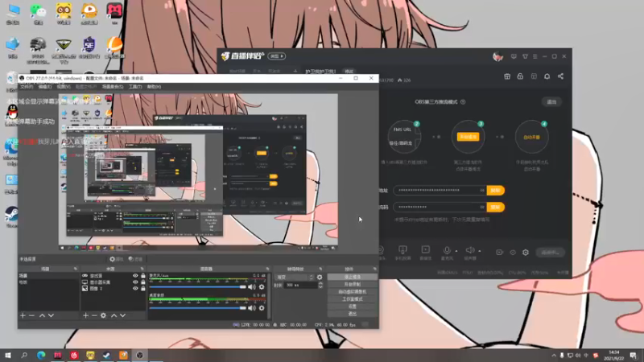
Task: Toggle visibility of the 图像 2 source
Action: [x=135, y=289]
